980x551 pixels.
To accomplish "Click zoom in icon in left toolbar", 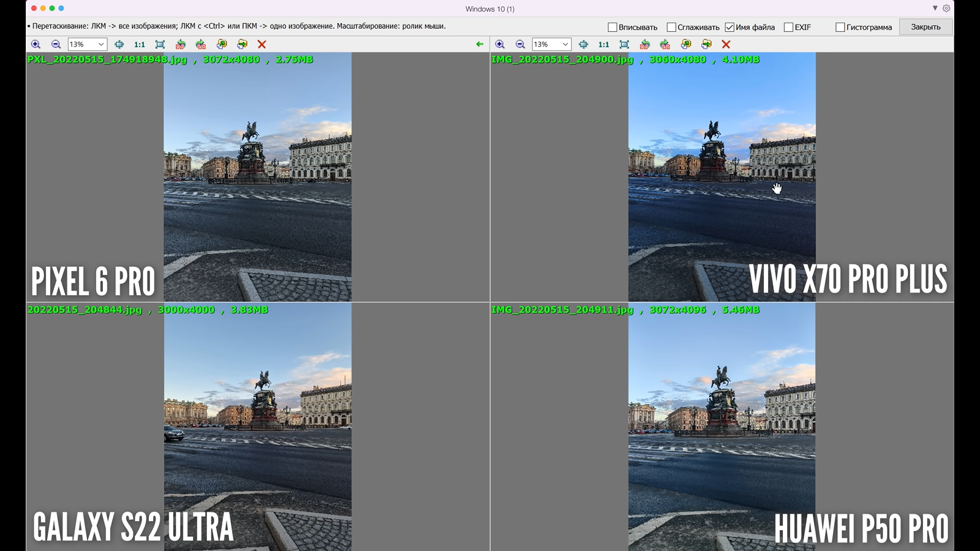I will [36, 44].
